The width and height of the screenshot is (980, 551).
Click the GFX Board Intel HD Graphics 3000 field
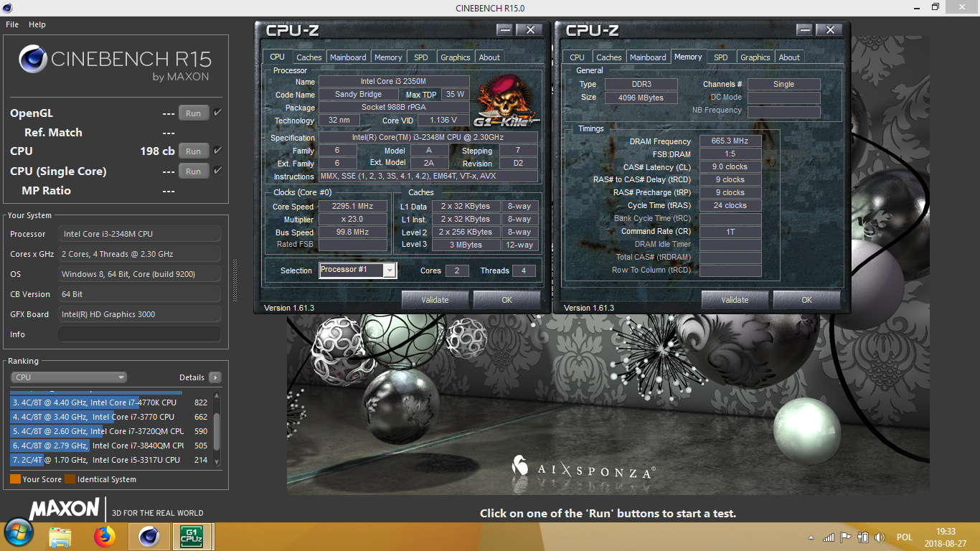[139, 314]
